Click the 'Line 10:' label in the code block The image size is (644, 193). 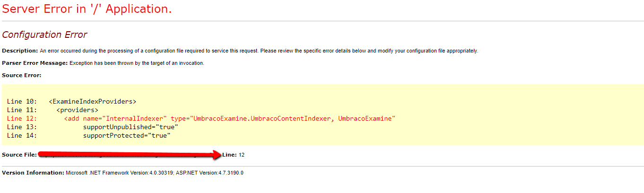click(x=22, y=102)
